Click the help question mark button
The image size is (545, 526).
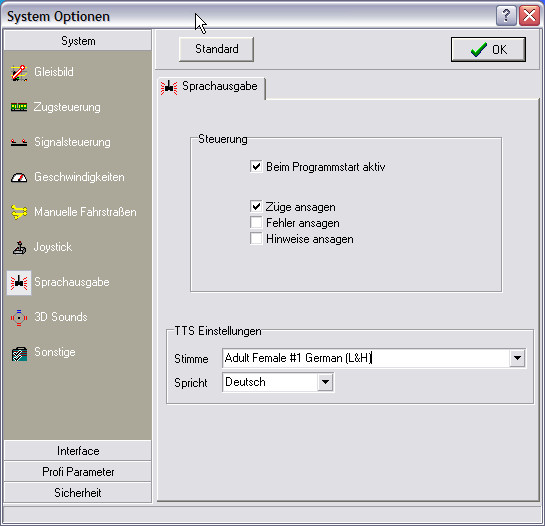point(506,16)
